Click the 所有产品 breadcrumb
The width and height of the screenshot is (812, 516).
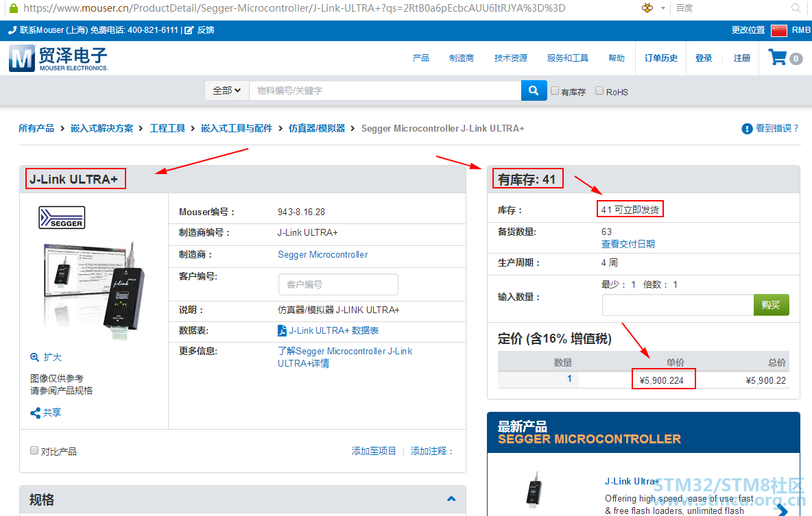tap(36, 128)
